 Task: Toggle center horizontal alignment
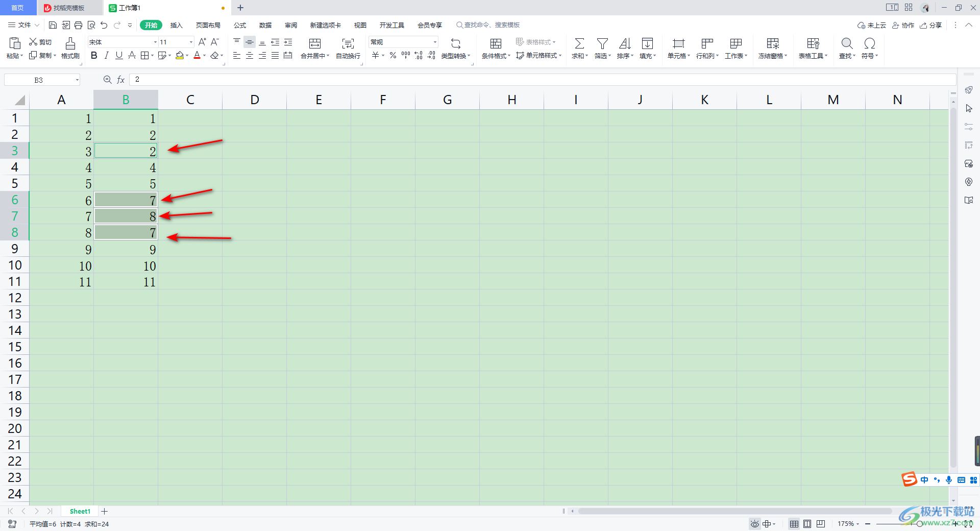tap(250, 55)
